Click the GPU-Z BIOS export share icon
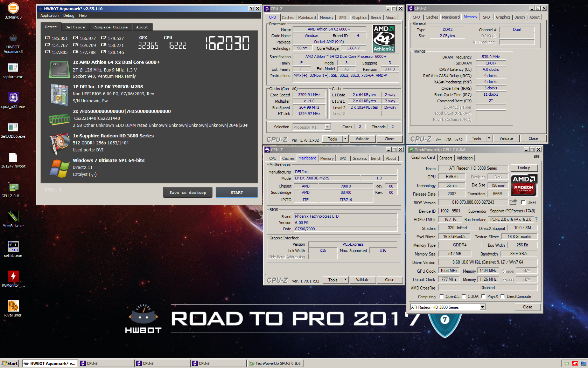 pos(513,202)
